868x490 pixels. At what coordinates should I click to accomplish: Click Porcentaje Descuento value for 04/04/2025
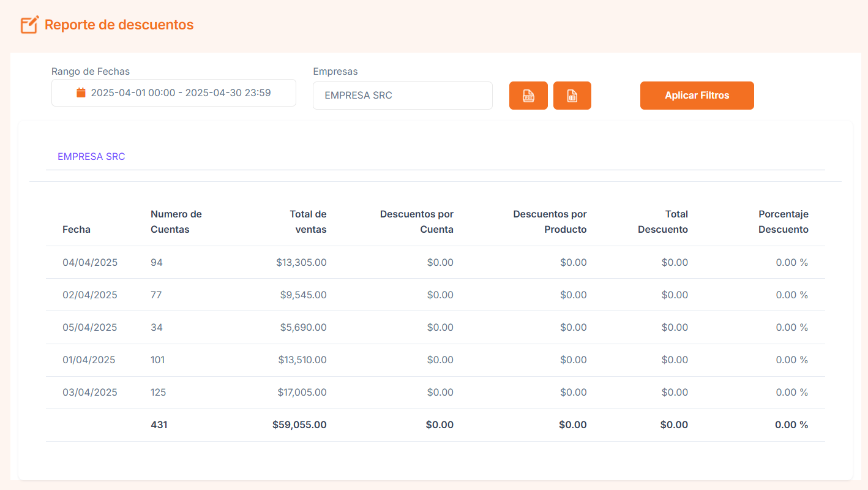[x=792, y=262]
